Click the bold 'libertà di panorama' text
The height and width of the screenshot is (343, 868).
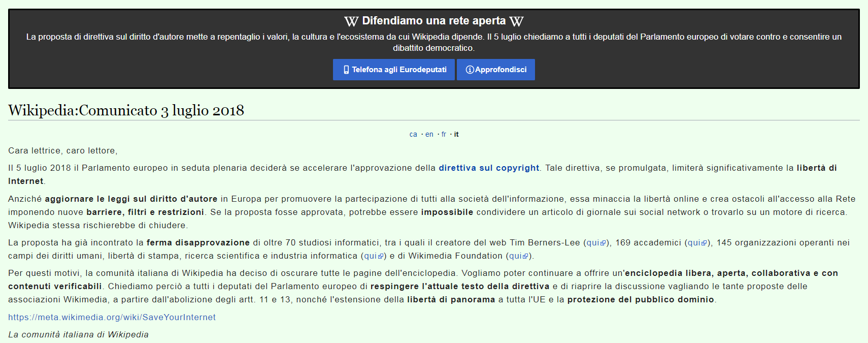tap(451, 300)
